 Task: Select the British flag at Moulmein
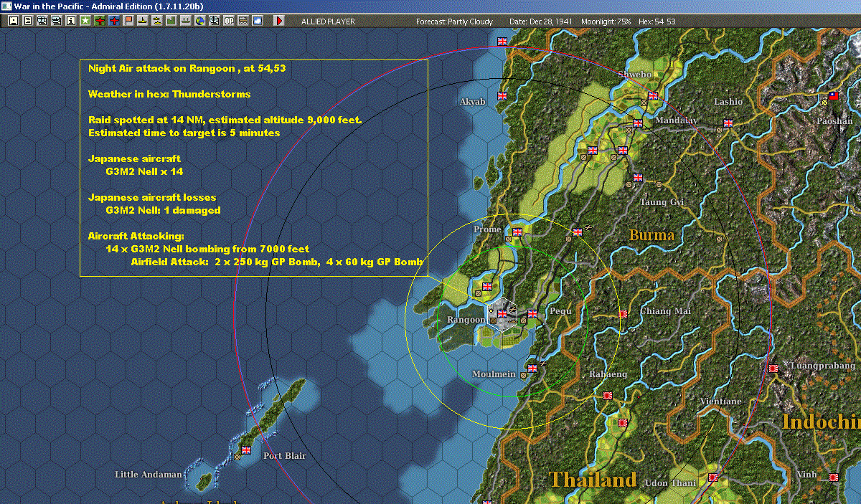coord(532,368)
